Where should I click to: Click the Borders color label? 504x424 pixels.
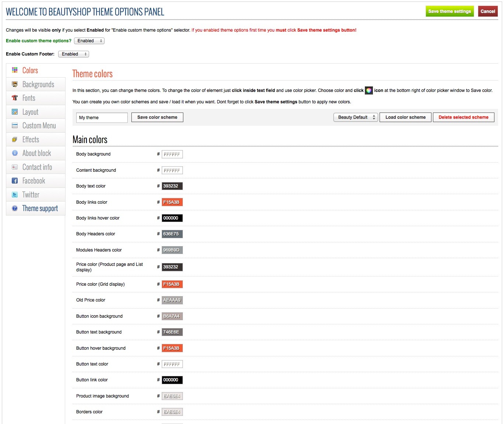point(89,412)
